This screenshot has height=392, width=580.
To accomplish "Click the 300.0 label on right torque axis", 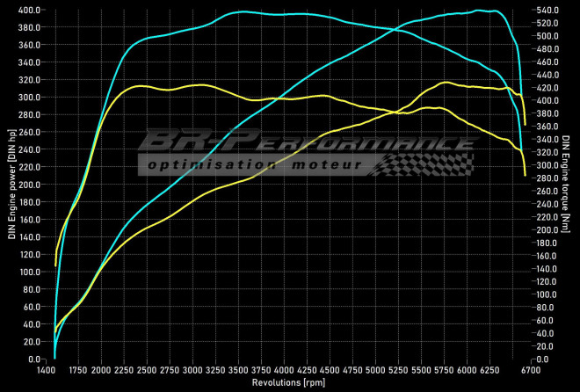I will [x=547, y=165].
